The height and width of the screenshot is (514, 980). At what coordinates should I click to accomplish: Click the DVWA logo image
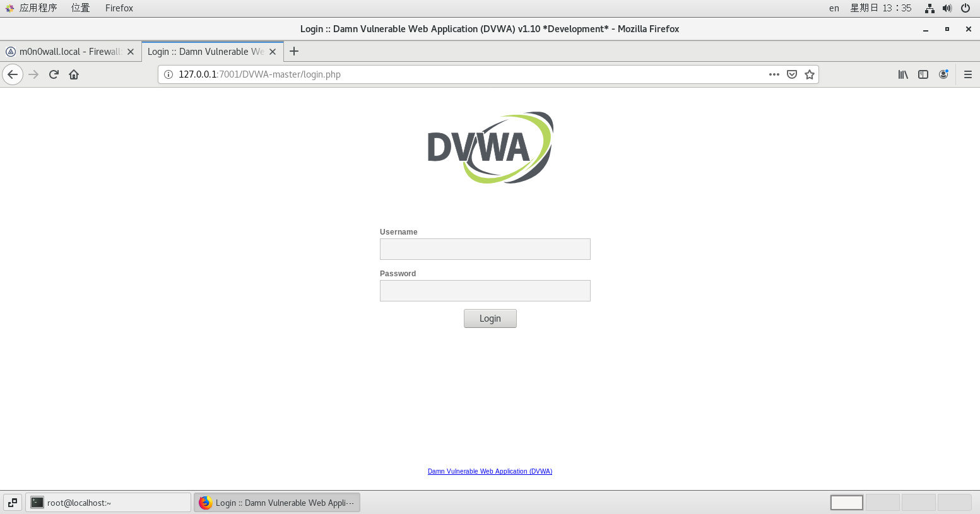click(x=490, y=148)
